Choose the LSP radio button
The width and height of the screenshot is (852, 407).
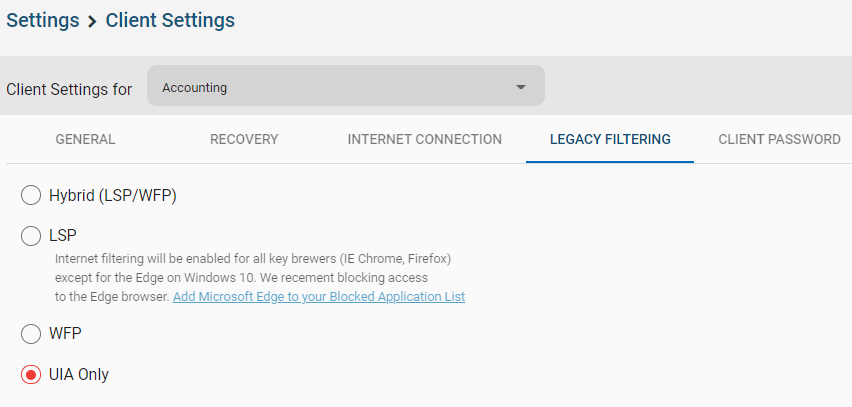coord(31,236)
